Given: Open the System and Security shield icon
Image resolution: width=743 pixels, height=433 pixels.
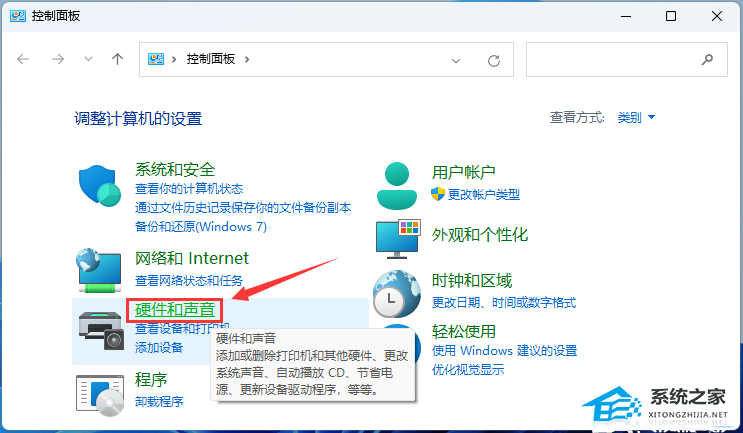Looking at the screenshot, I should tap(100, 186).
